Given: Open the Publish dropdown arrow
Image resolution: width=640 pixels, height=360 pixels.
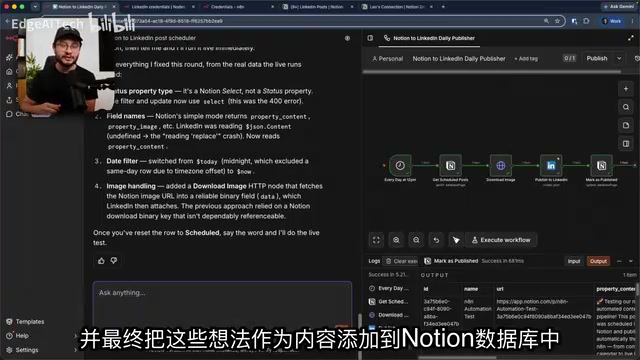Looking at the screenshot, I should 619,58.
